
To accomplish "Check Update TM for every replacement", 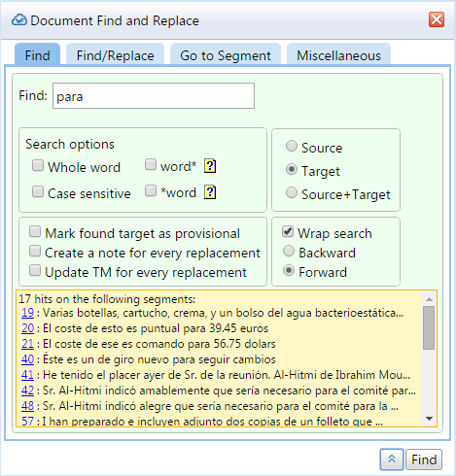I will pos(35,270).
